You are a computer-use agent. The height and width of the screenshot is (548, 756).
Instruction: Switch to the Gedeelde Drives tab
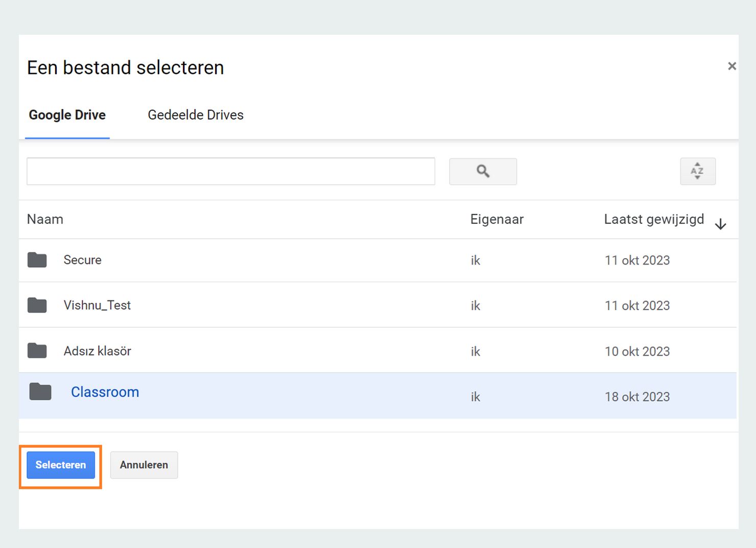coord(196,115)
